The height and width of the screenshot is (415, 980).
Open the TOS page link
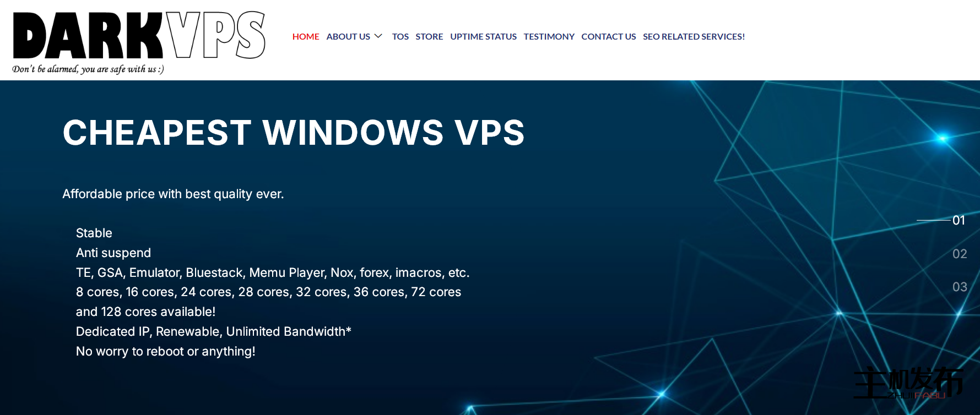click(400, 36)
